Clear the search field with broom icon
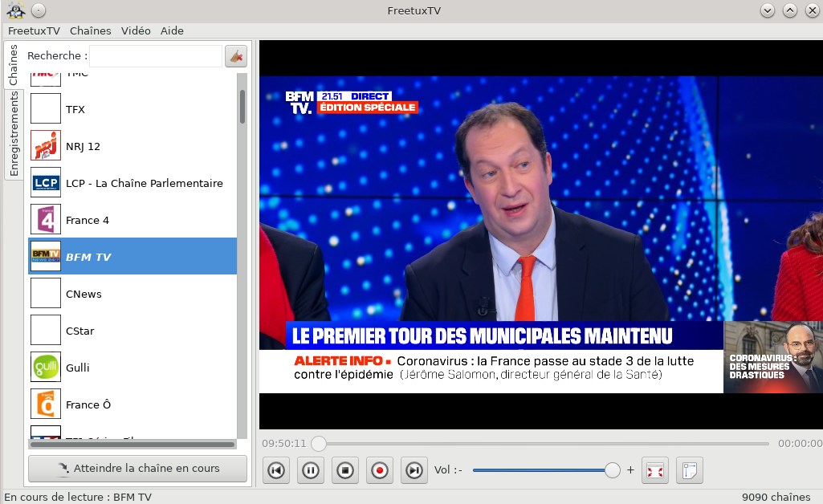Image resolution: width=823 pixels, height=504 pixels. (x=236, y=56)
